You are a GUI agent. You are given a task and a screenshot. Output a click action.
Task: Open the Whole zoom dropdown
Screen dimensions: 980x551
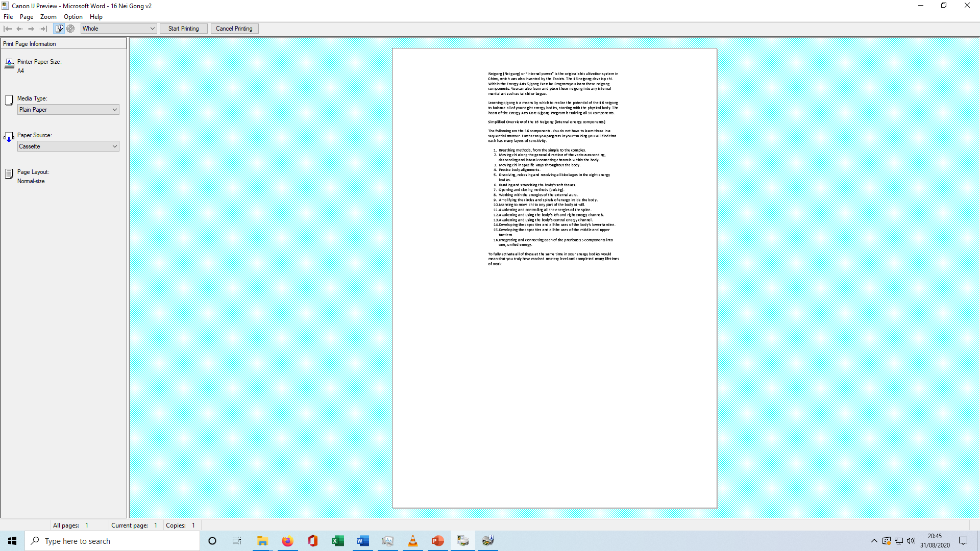pyautogui.click(x=118, y=29)
